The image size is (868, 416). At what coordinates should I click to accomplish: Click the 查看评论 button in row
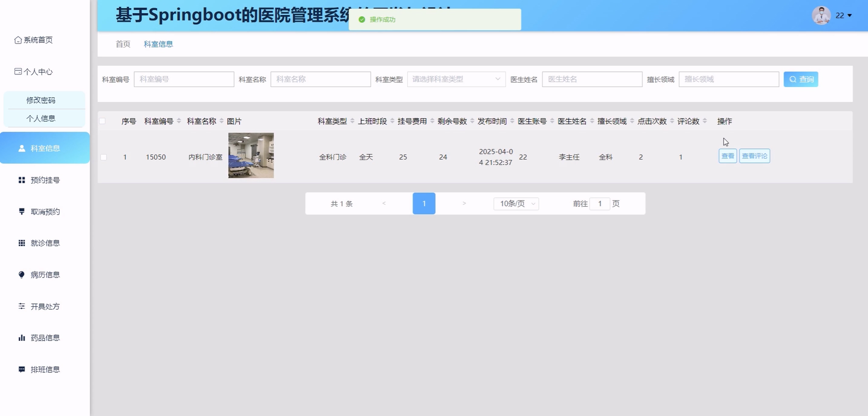pyautogui.click(x=754, y=156)
